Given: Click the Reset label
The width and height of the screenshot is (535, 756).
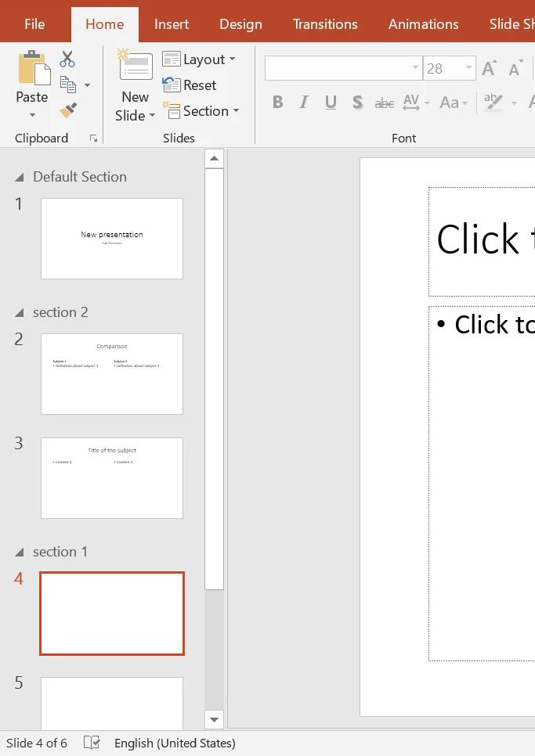Looking at the screenshot, I should coord(200,85).
